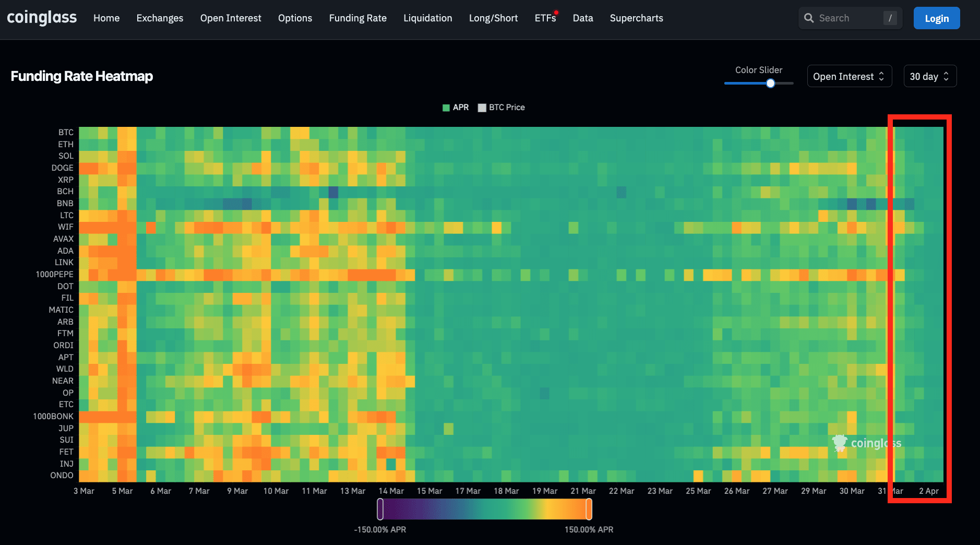980x545 pixels.
Task: Click the coinglass logo
Action: tap(42, 17)
